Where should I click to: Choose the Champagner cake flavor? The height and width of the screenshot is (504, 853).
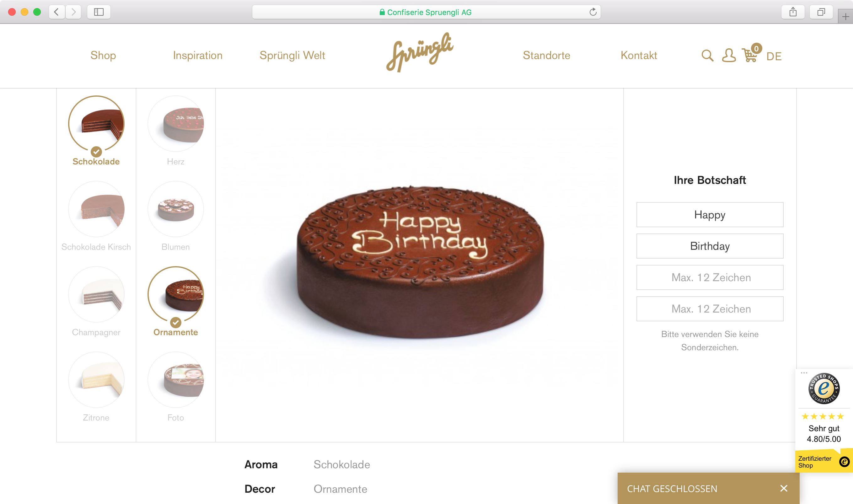pyautogui.click(x=96, y=302)
